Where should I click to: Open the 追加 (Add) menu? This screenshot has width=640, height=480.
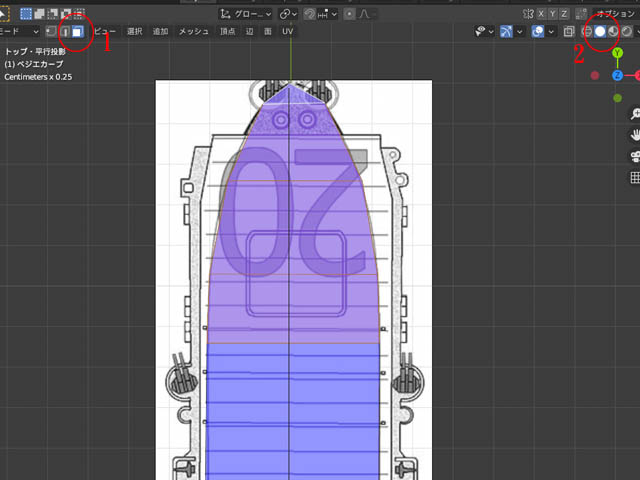160,31
